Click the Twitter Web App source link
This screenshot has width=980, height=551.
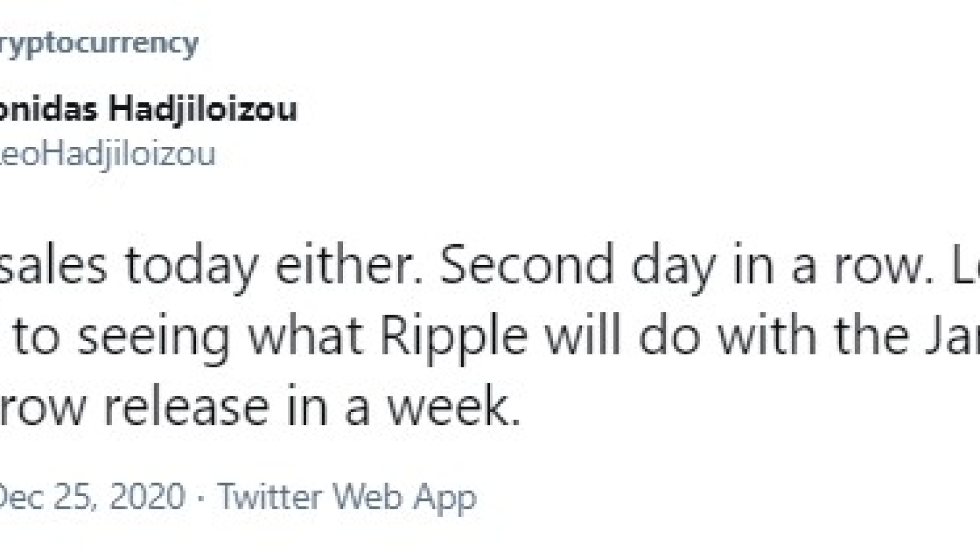point(347,497)
